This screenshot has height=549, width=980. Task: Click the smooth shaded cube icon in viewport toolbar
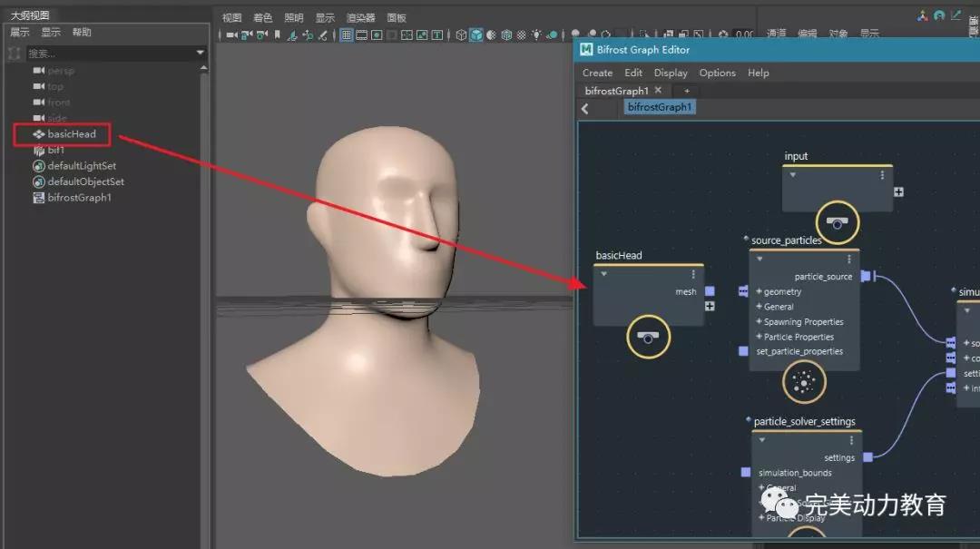pyautogui.click(x=476, y=35)
